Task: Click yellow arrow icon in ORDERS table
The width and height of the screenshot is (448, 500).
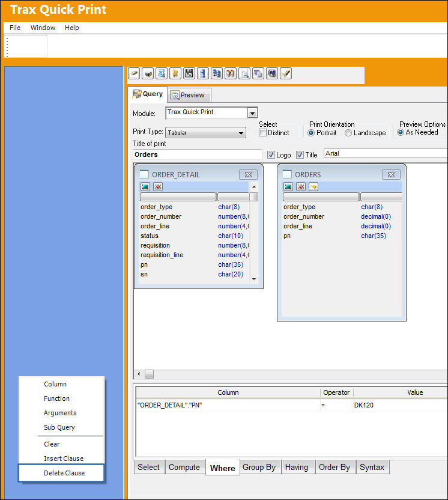Action: (313, 186)
